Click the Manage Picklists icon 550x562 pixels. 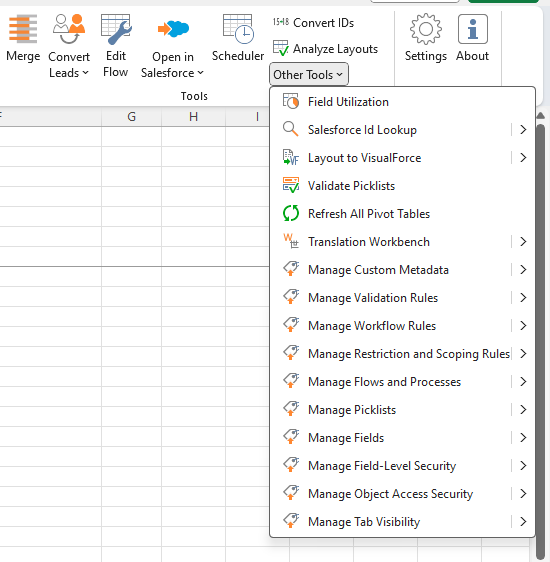291,409
